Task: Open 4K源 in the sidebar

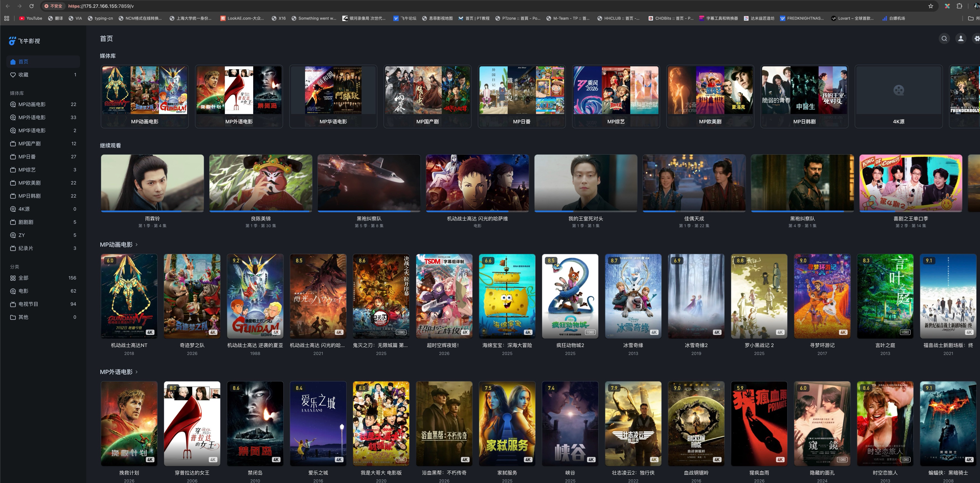Action: (43, 209)
